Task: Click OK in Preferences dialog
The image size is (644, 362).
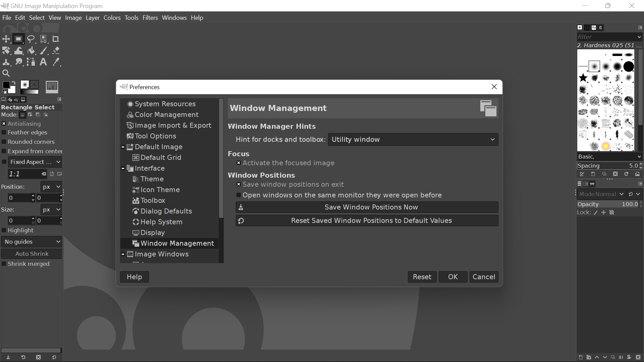Action: (x=453, y=277)
